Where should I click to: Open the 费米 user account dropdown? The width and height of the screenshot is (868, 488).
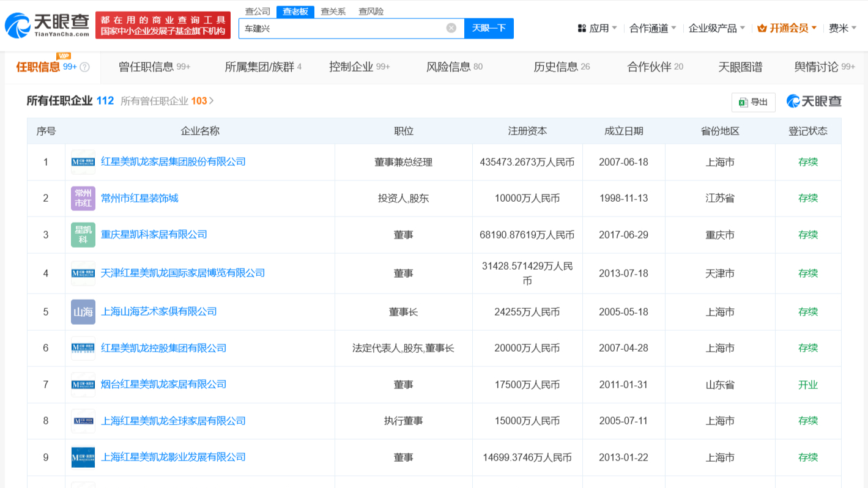[x=843, y=28]
